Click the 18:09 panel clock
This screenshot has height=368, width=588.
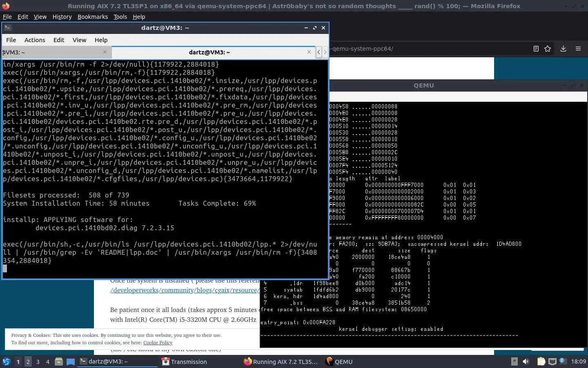point(578,361)
